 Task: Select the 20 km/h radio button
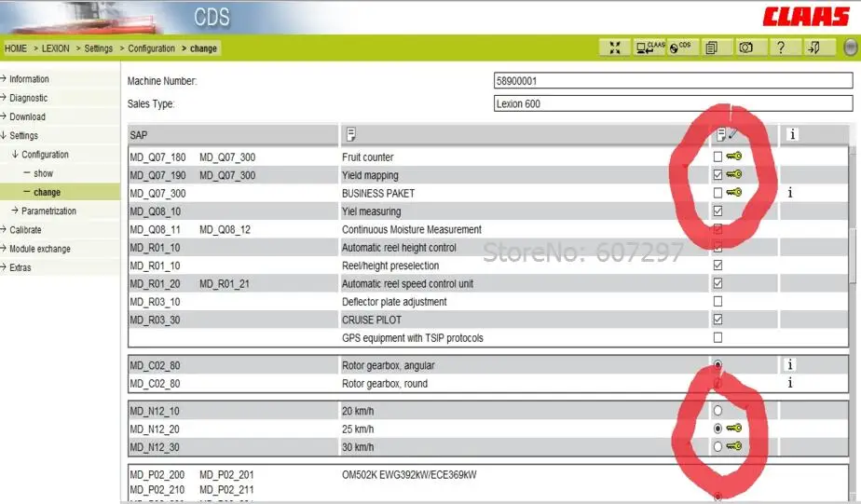(x=717, y=411)
